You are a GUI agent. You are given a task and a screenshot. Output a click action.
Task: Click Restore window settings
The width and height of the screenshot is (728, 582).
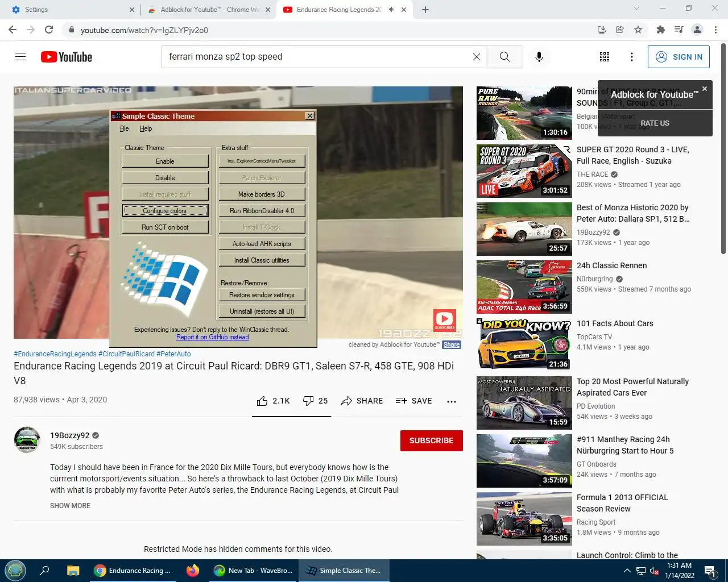[262, 295]
